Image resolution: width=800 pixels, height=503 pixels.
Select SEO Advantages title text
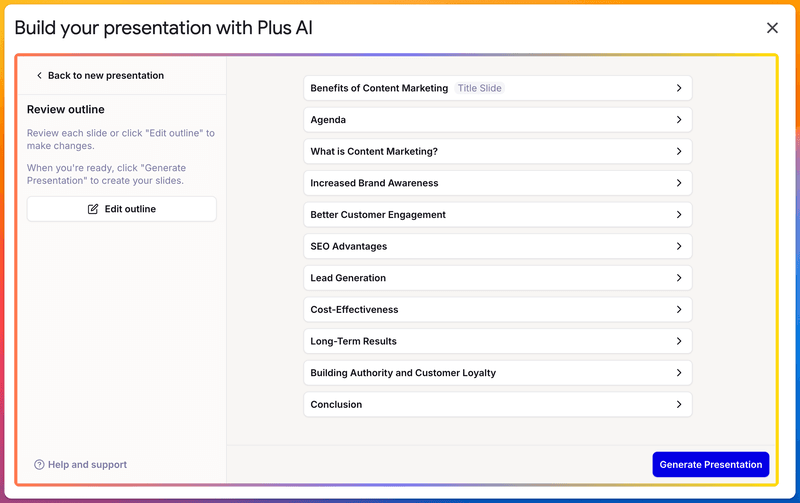click(x=348, y=246)
